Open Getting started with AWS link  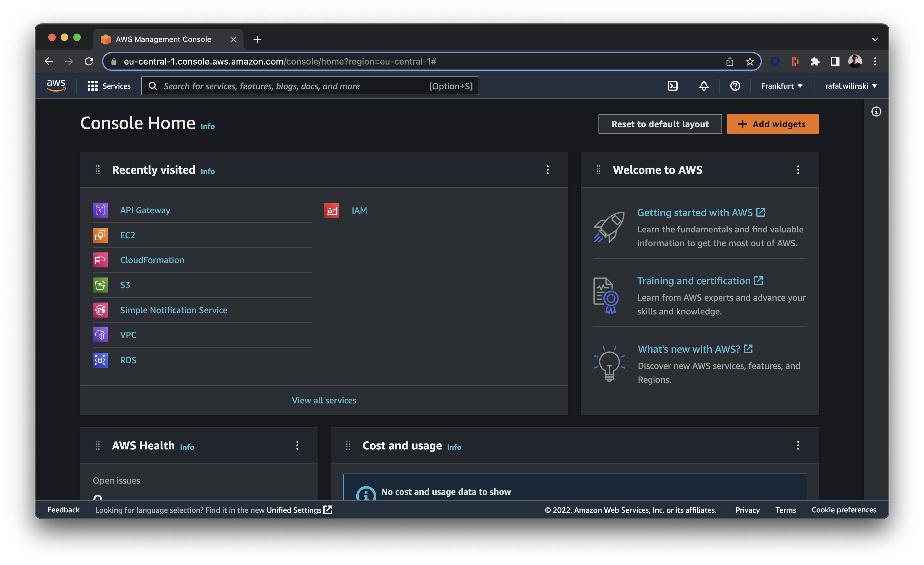[x=701, y=212]
